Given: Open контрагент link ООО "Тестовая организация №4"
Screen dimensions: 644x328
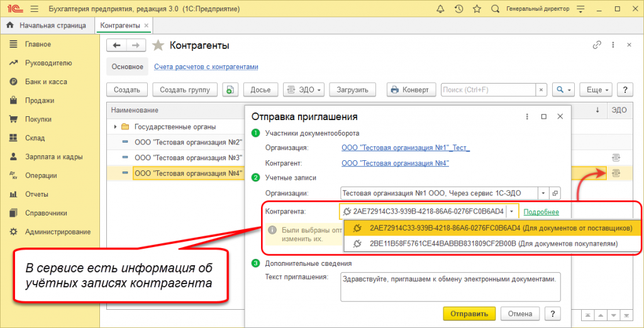Looking at the screenshot, I should point(395,163).
